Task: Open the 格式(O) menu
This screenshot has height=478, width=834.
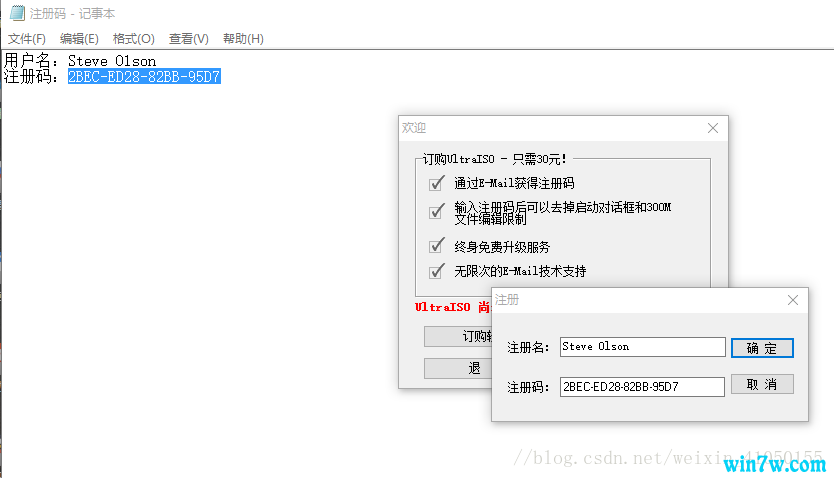Action: [134, 39]
